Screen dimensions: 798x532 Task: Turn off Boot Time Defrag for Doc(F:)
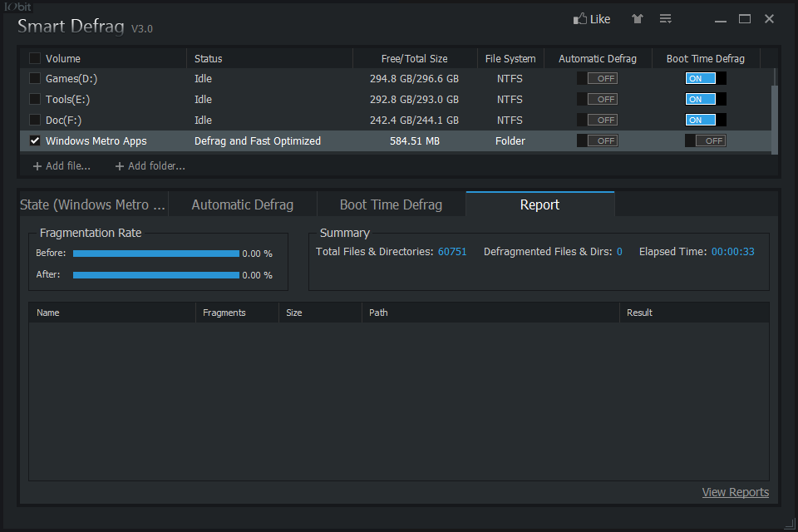point(706,121)
